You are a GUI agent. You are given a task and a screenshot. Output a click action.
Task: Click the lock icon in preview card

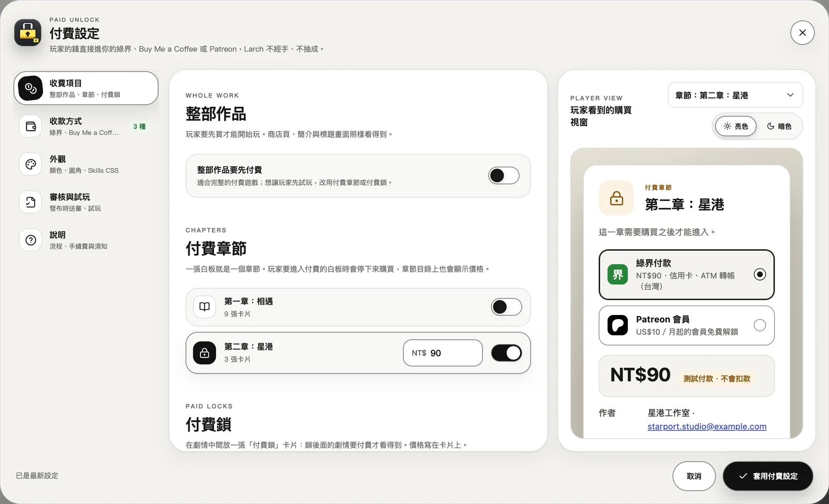click(617, 198)
